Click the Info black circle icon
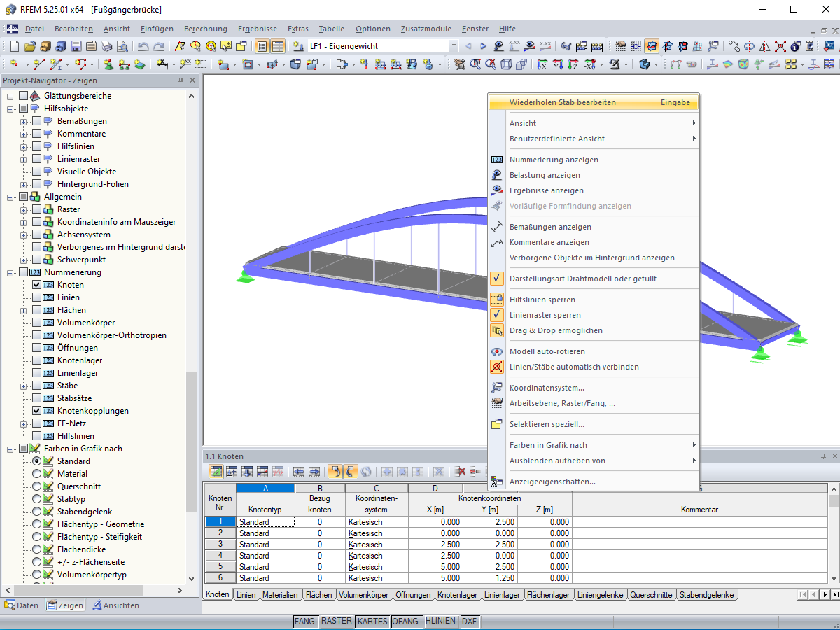The image size is (840, 630). tap(795, 46)
